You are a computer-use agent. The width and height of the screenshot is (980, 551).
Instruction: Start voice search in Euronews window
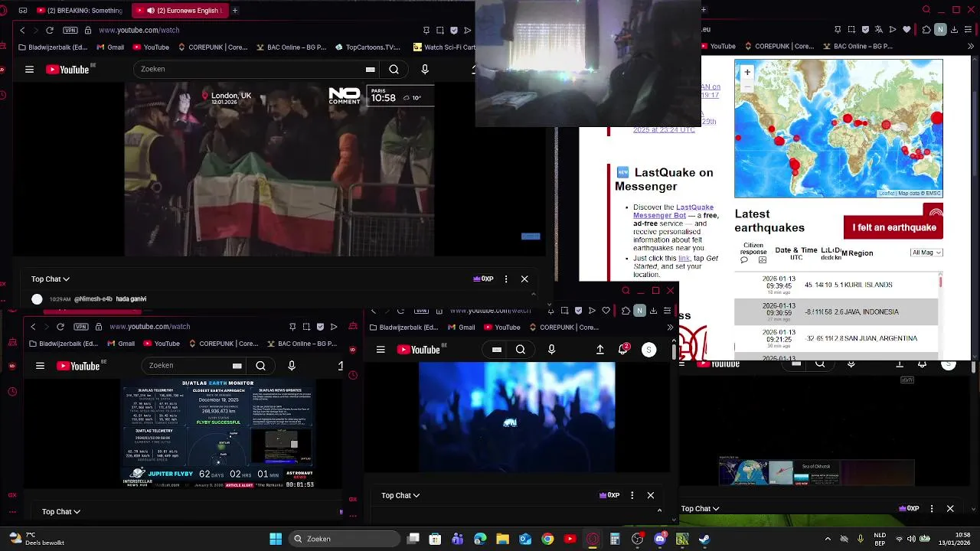(425, 69)
